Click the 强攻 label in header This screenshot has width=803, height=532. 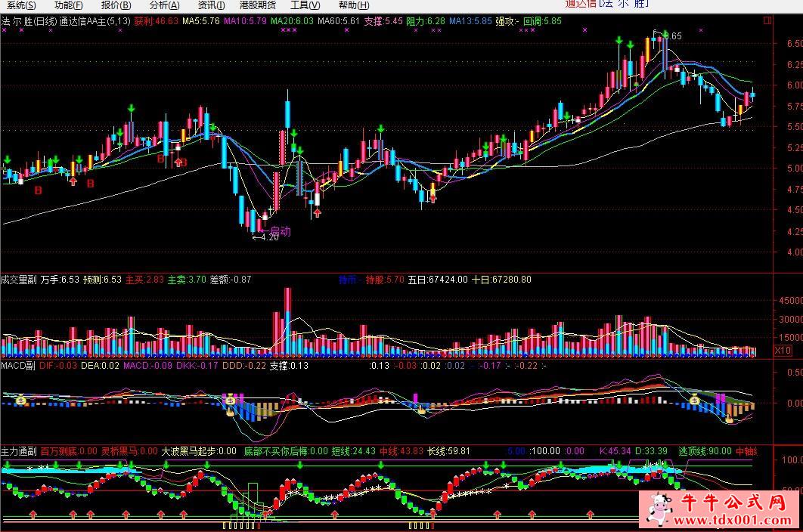click(507, 21)
